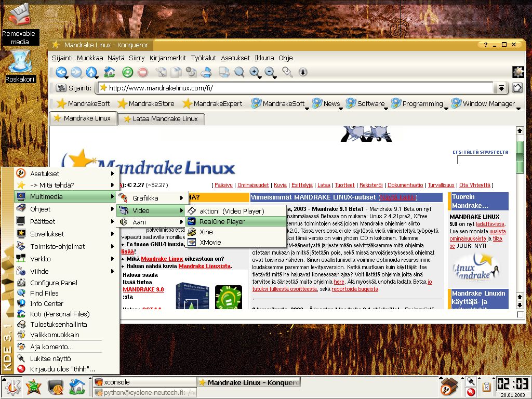Click the red logout panel icon
Image resolution: width=532 pixels, height=399 pixels.
(471, 392)
